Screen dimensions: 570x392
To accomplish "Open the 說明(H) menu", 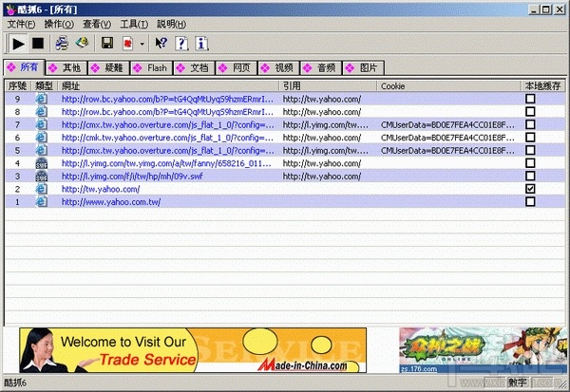I will coord(171,24).
